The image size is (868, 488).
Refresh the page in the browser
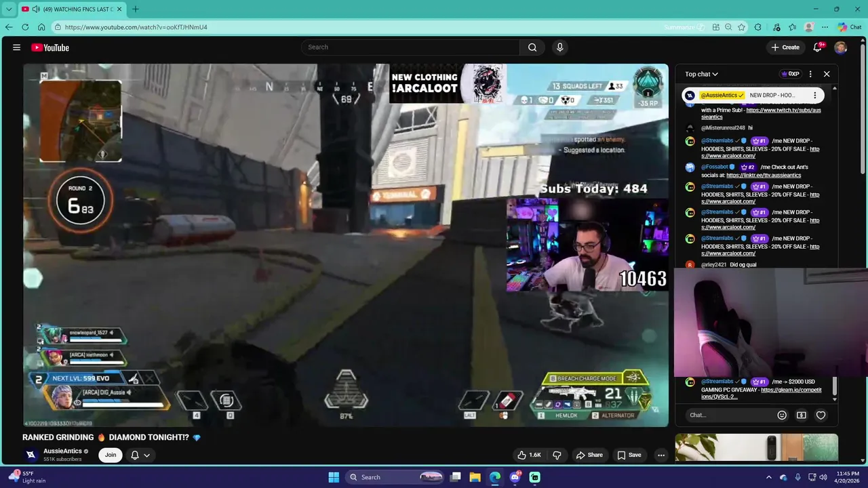click(25, 27)
